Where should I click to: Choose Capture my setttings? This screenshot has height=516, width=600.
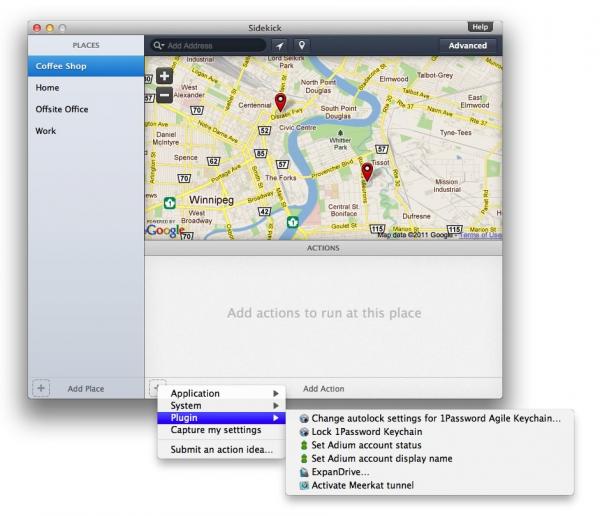pos(222,430)
